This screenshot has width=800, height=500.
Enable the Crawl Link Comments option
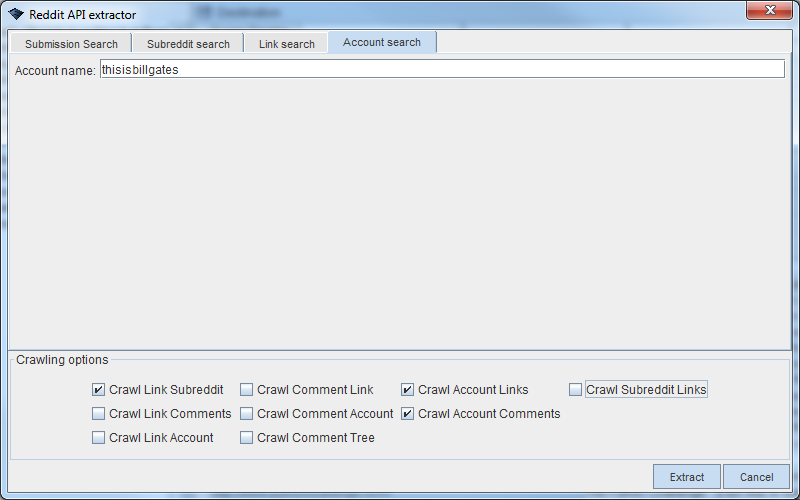(x=99, y=414)
